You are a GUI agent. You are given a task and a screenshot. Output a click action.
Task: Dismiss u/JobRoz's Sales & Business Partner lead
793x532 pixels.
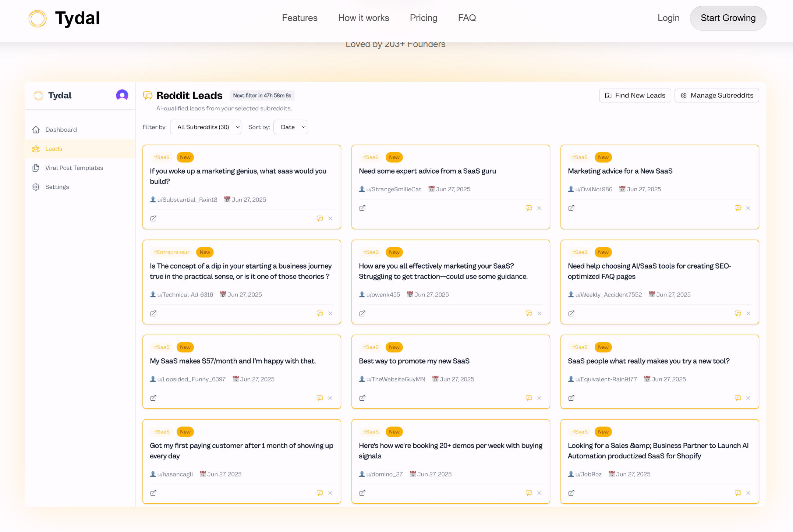[x=748, y=493]
